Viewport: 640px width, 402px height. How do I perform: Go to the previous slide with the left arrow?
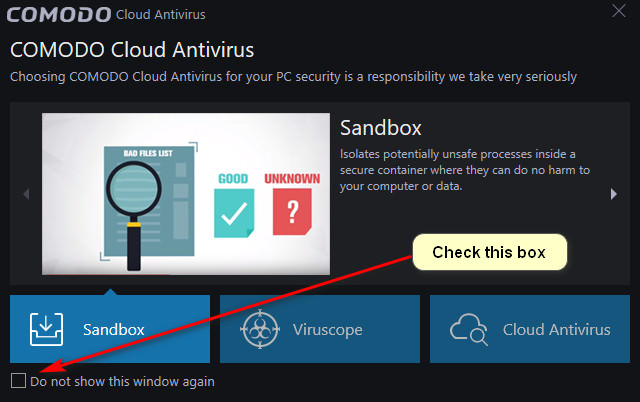click(27, 194)
